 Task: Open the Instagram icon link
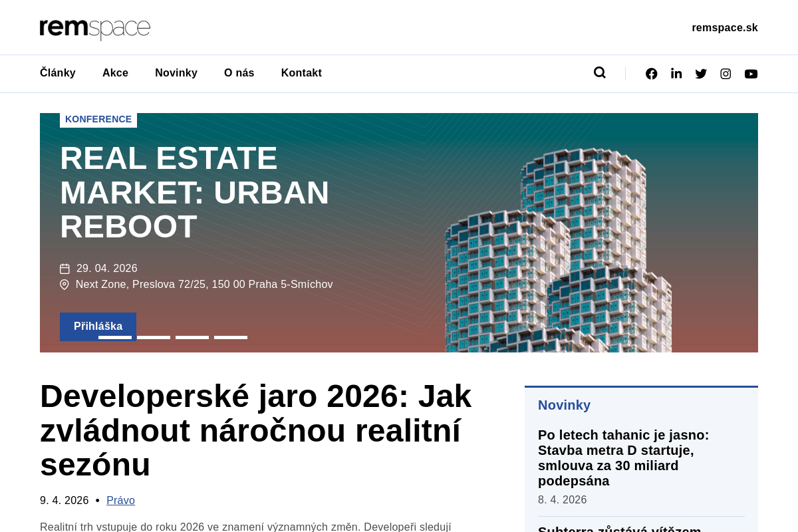[726, 74]
